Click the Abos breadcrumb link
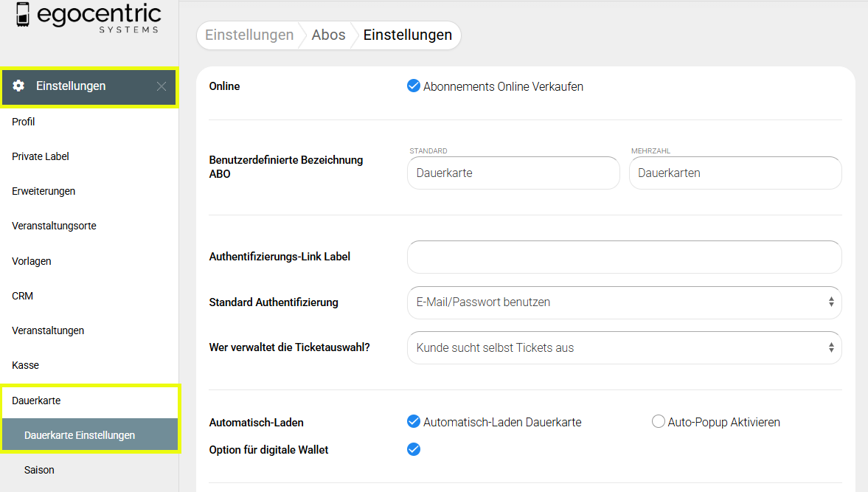This screenshot has width=868, height=492. [x=328, y=35]
